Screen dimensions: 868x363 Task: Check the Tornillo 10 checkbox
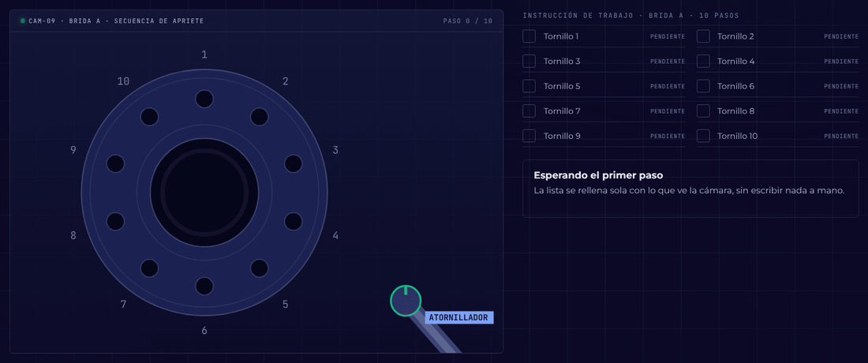point(703,136)
